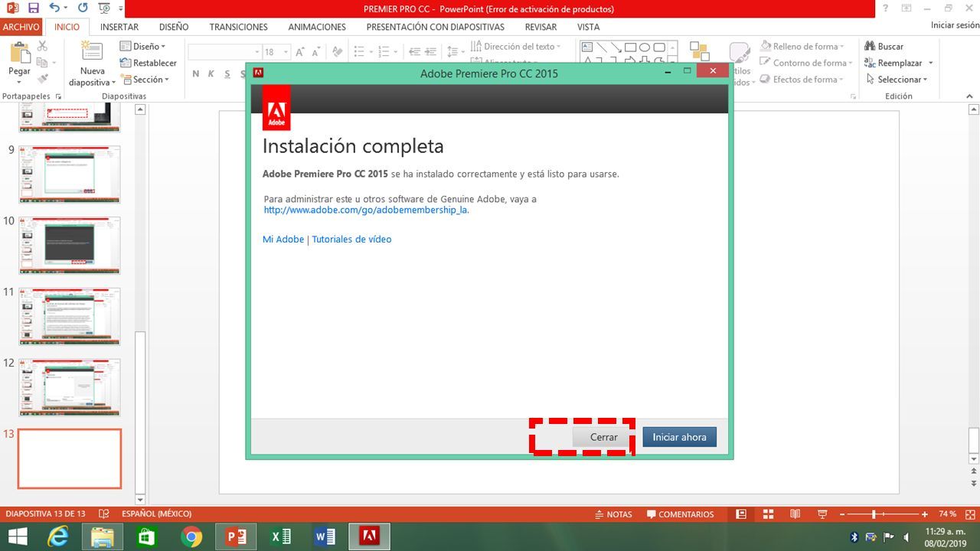Image resolution: width=980 pixels, height=551 pixels.
Task: Toggle NOTAS pane in status bar
Action: pyautogui.click(x=613, y=514)
